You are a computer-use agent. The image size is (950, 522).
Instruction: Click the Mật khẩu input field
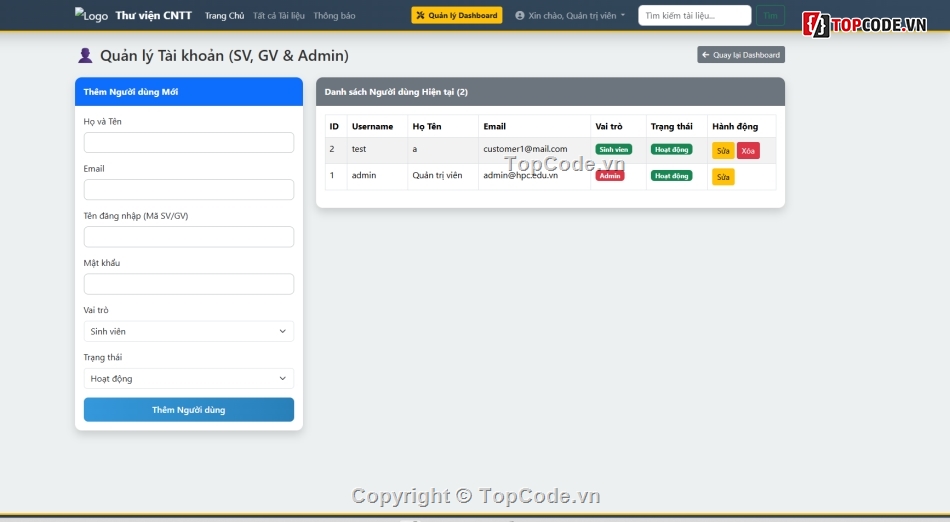[189, 284]
